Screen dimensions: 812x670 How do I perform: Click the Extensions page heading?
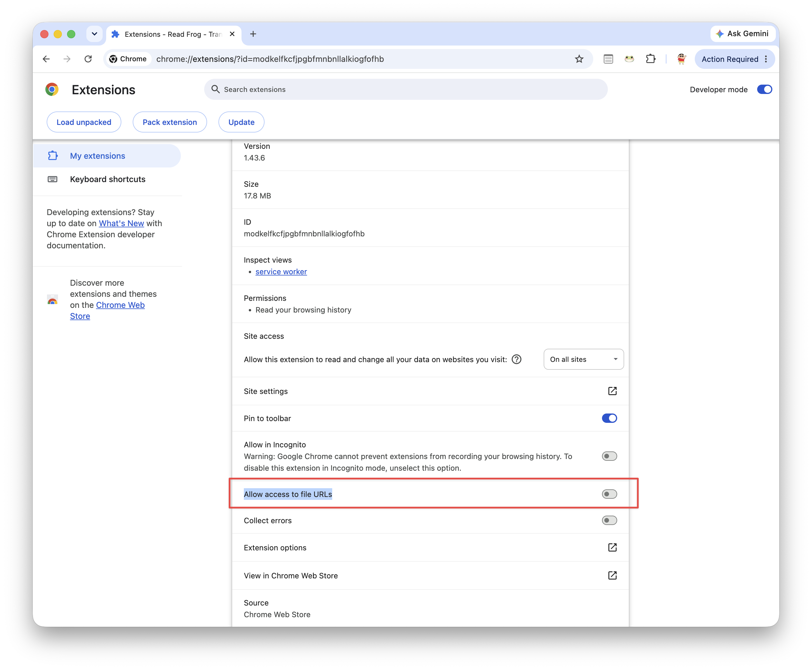point(103,90)
